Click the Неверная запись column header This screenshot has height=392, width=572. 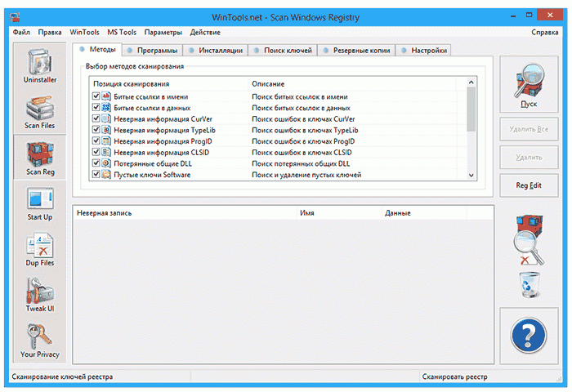click(104, 213)
